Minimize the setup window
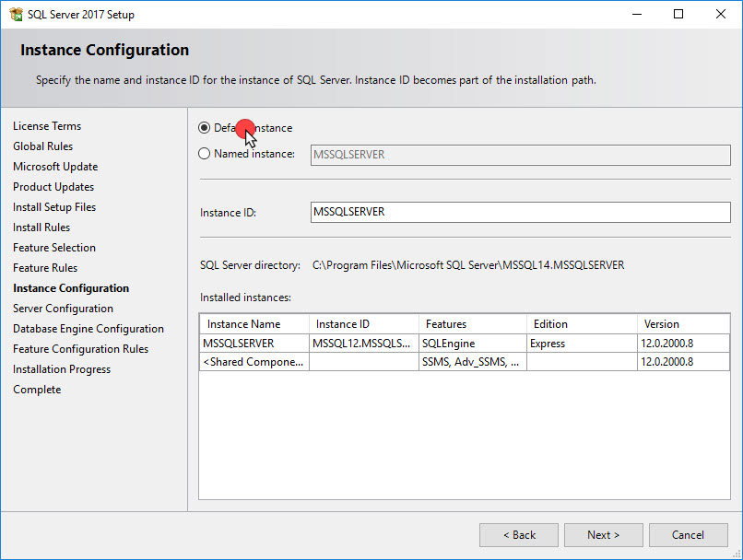The height and width of the screenshot is (560, 743). pyautogui.click(x=637, y=14)
